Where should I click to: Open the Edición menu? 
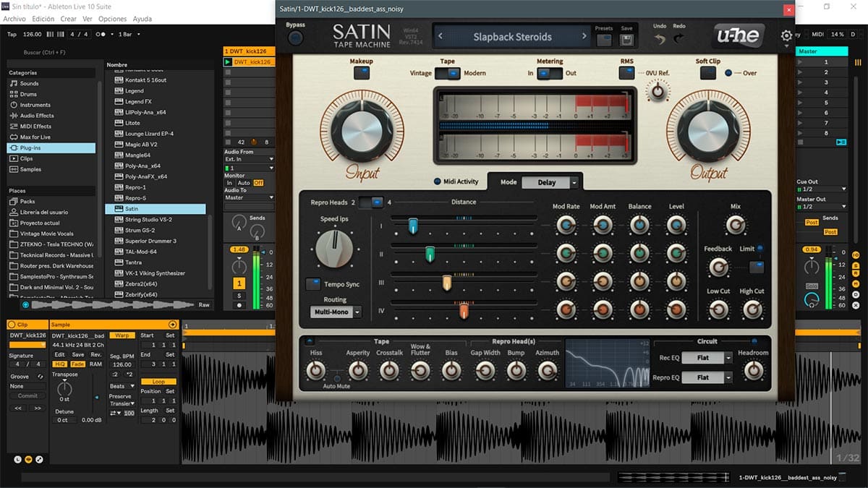[x=43, y=19]
